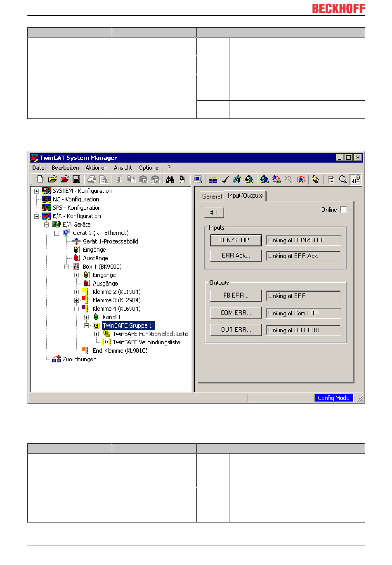Image resolution: width=392 pixels, height=565 pixels.
Task: Click the RUN/STOP... button
Action: coord(236,240)
